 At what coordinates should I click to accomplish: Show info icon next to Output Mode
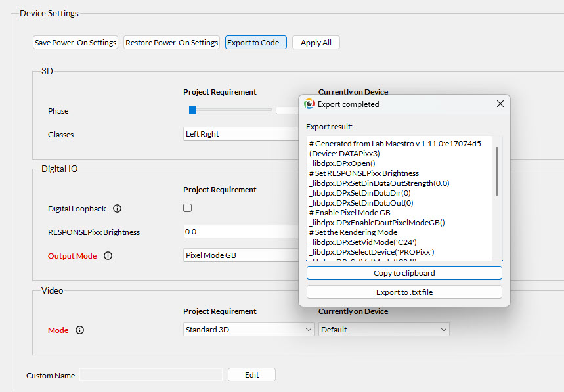pos(108,255)
